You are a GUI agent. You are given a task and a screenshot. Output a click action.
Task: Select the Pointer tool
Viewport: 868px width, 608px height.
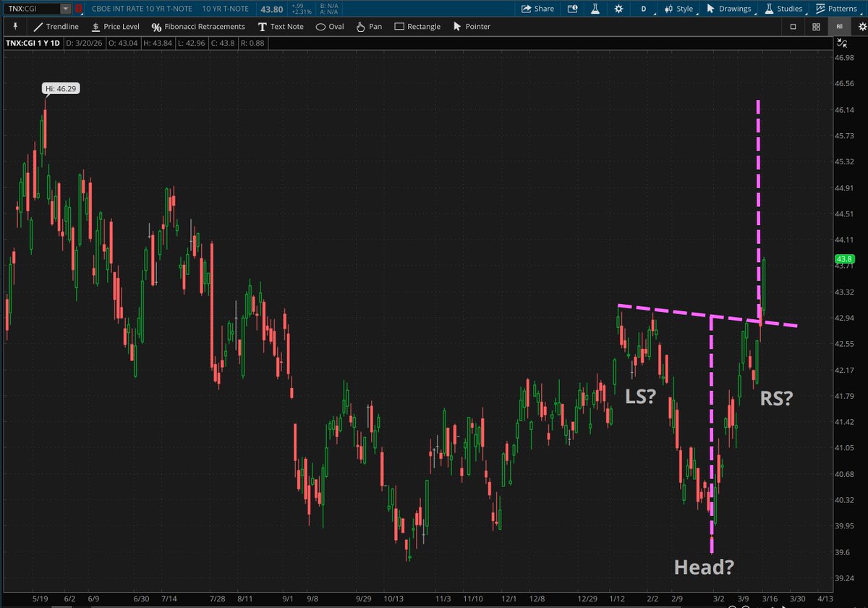tap(472, 26)
